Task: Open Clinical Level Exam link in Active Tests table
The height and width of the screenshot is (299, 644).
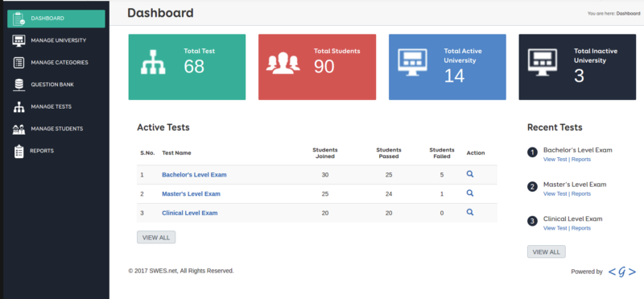Action: tap(190, 213)
